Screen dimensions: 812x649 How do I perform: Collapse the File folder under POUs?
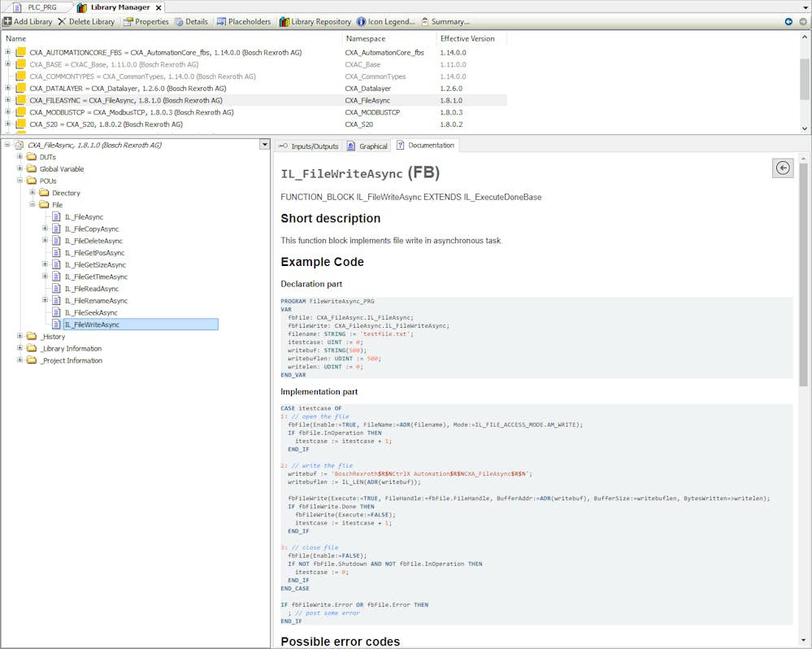tap(33, 205)
